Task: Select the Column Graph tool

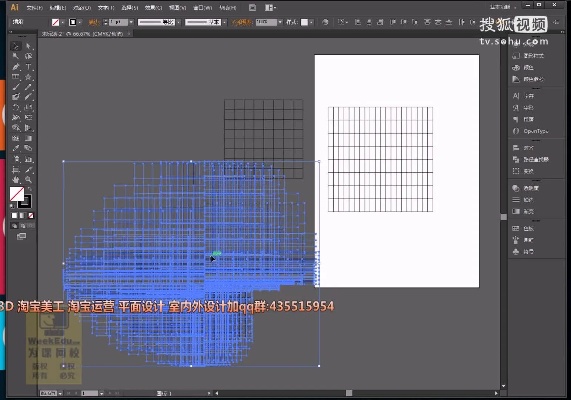Action: pyautogui.click(x=28, y=159)
